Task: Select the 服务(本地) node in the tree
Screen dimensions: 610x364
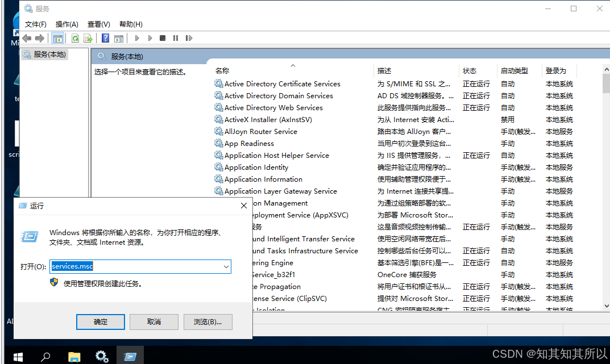Action: click(x=45, y=55)
